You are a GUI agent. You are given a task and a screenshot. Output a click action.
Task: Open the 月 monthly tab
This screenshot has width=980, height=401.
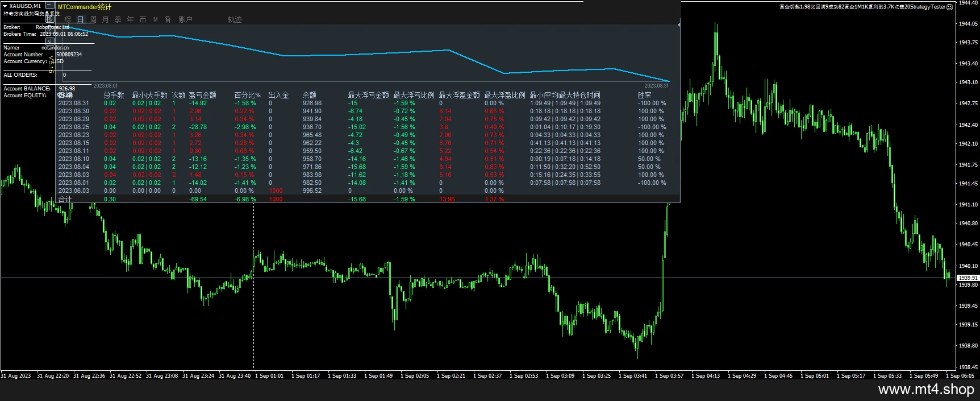coord(105,19)
